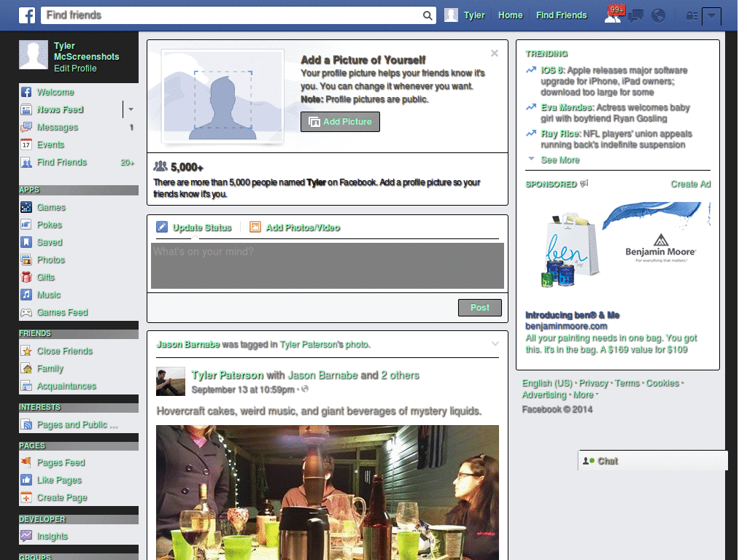Click the Post button
Screen dimensions: 747x560
pyautogui.click(x=479, y=307)
